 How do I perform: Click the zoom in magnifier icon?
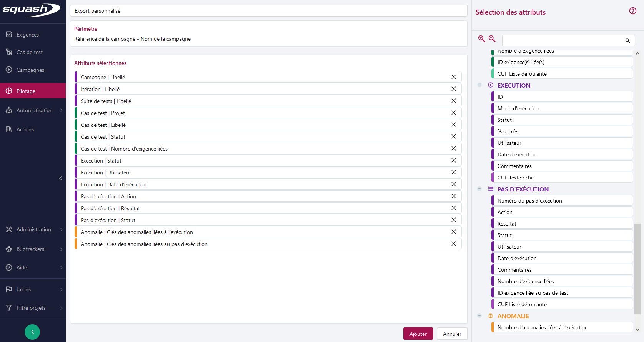coord(481,39)
